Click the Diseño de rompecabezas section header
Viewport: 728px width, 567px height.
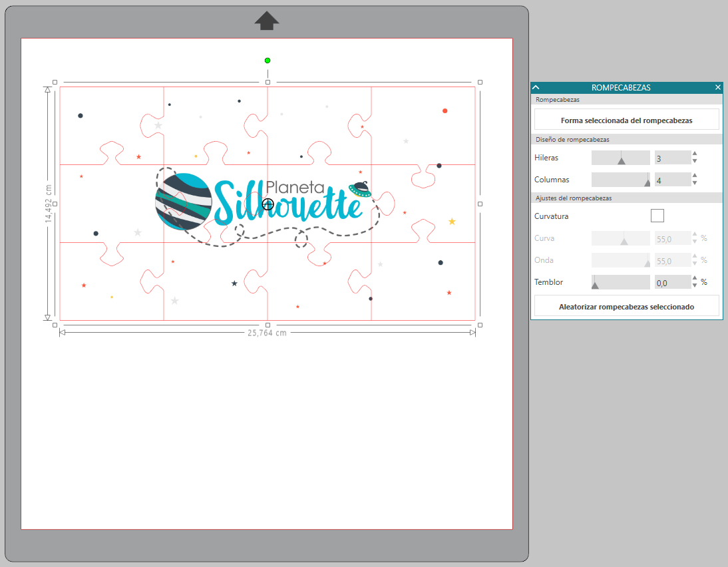(x=626, y=139)
